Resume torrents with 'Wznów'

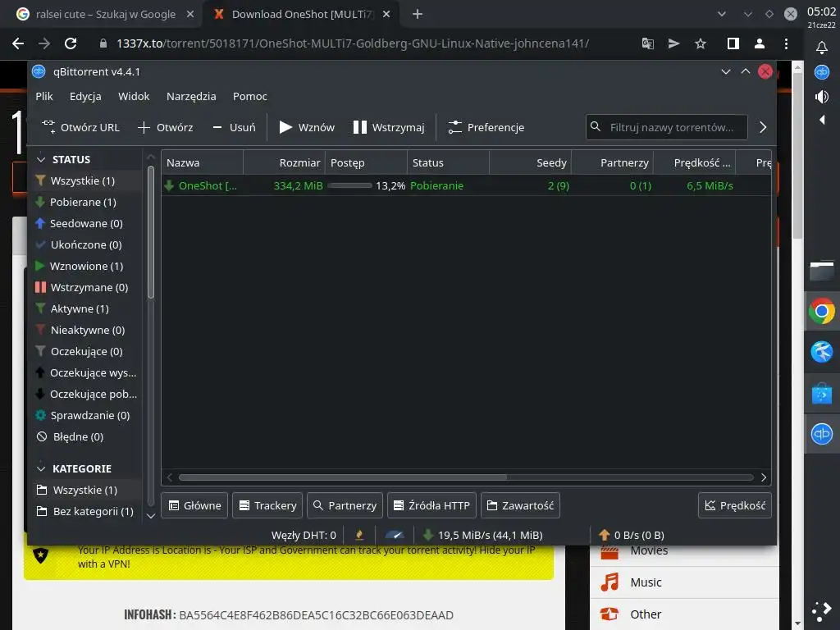click(307, 127)
